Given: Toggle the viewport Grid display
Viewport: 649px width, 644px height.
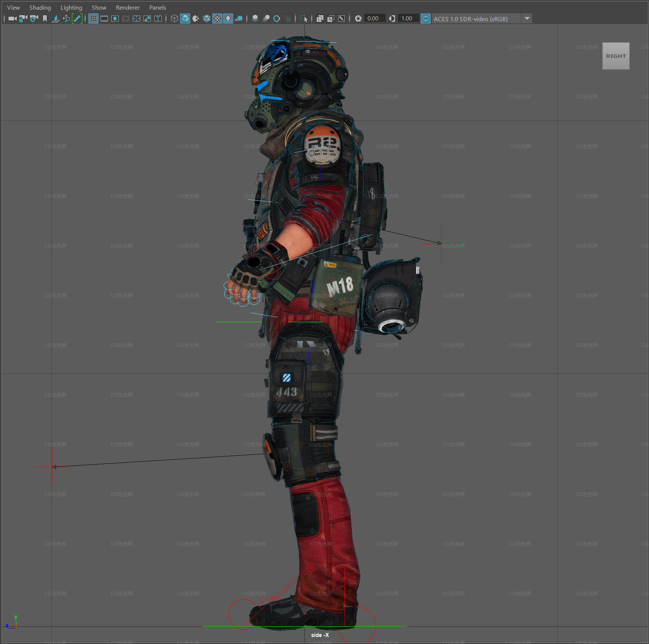Looking at the screenshot, I should pos(93,19).
